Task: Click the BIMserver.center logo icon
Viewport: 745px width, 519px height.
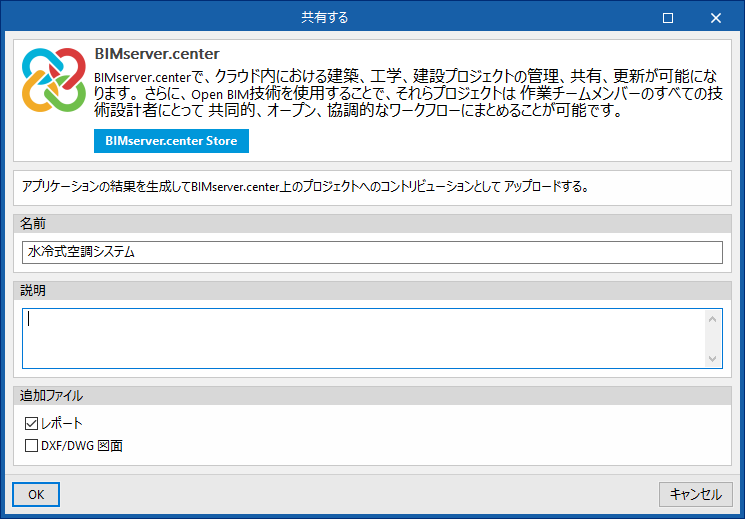Action: (x=54, y=80)
